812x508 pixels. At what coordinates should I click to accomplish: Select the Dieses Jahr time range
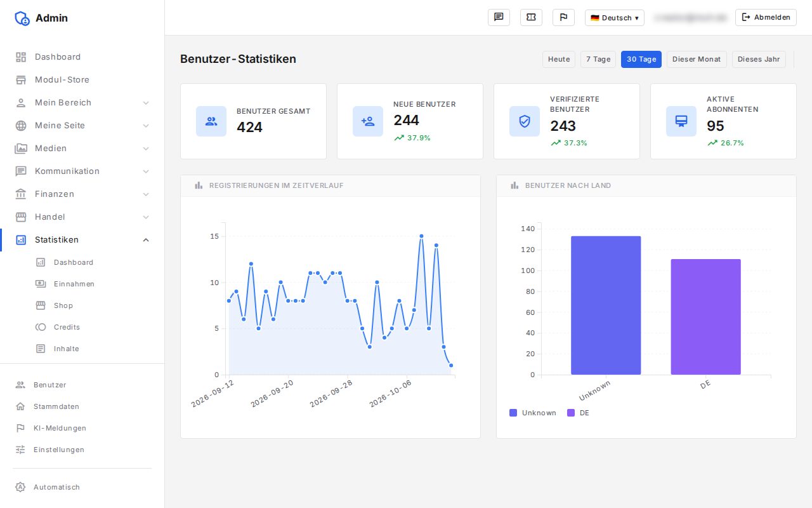point(759,59)
